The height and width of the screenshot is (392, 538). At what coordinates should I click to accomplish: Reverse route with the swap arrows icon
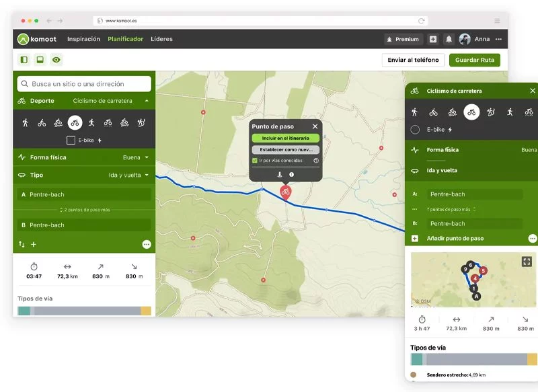pyautogui.click(x=22, y=244)
